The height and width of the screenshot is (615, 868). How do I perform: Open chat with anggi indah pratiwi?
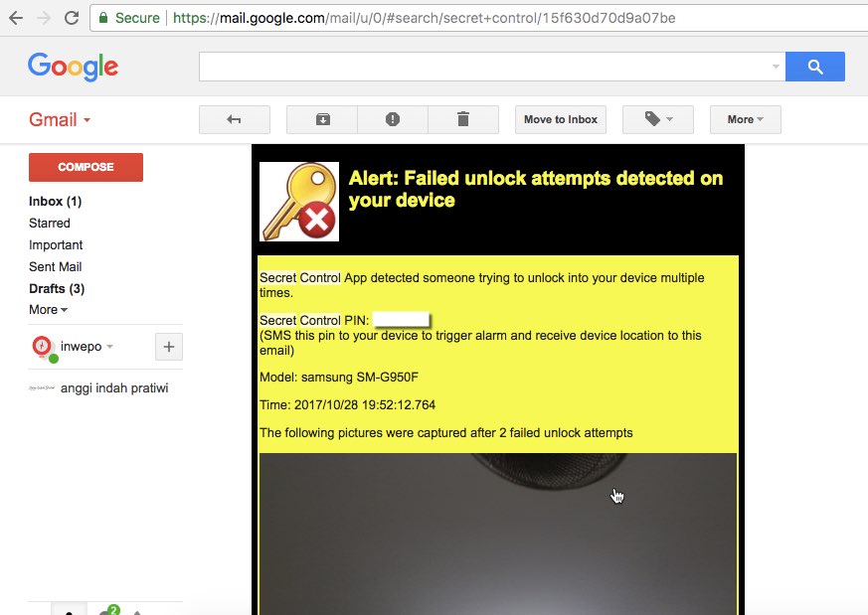point(114,388)
